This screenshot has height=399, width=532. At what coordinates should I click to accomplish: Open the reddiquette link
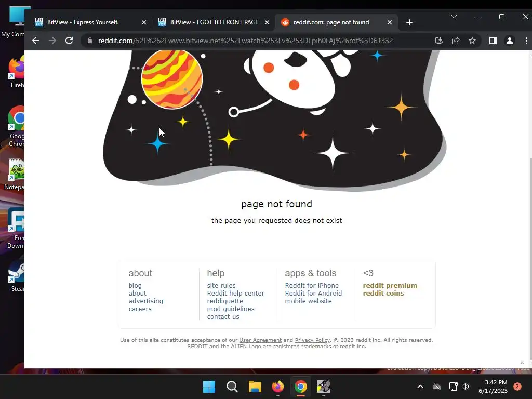[x=225, y=301]
